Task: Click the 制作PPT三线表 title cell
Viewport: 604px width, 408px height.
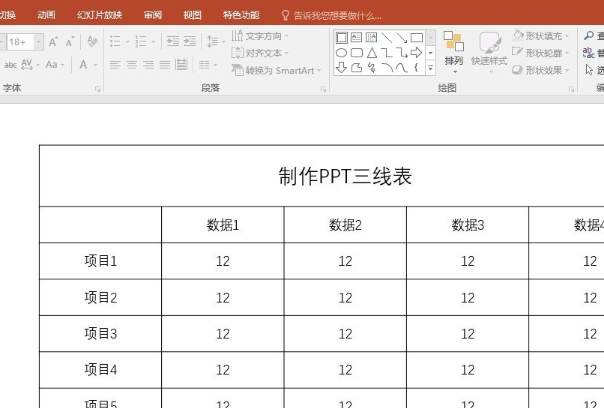Action: 345,176
